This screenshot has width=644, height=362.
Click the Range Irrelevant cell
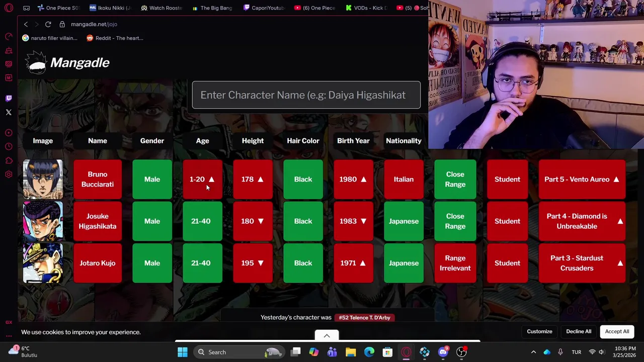pos(455,263)
